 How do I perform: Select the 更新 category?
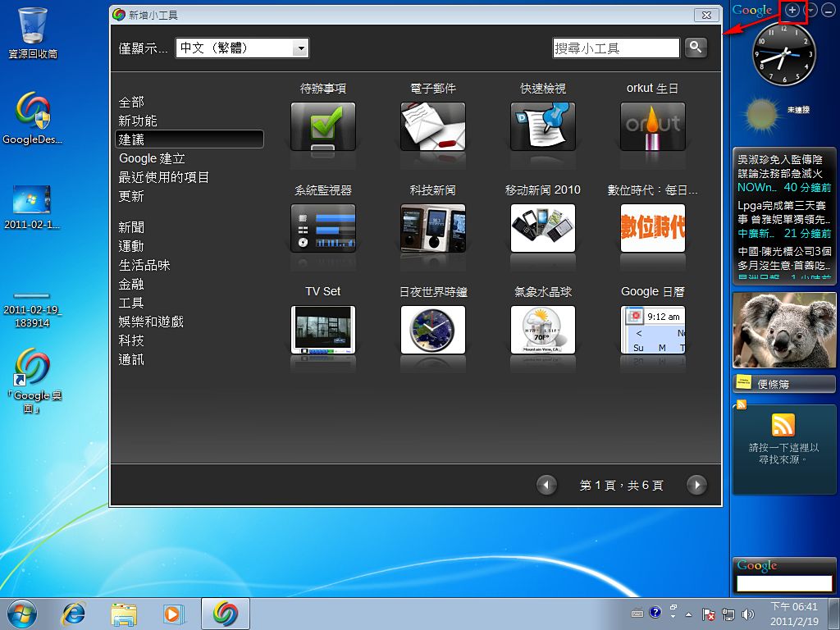[131, 196]
